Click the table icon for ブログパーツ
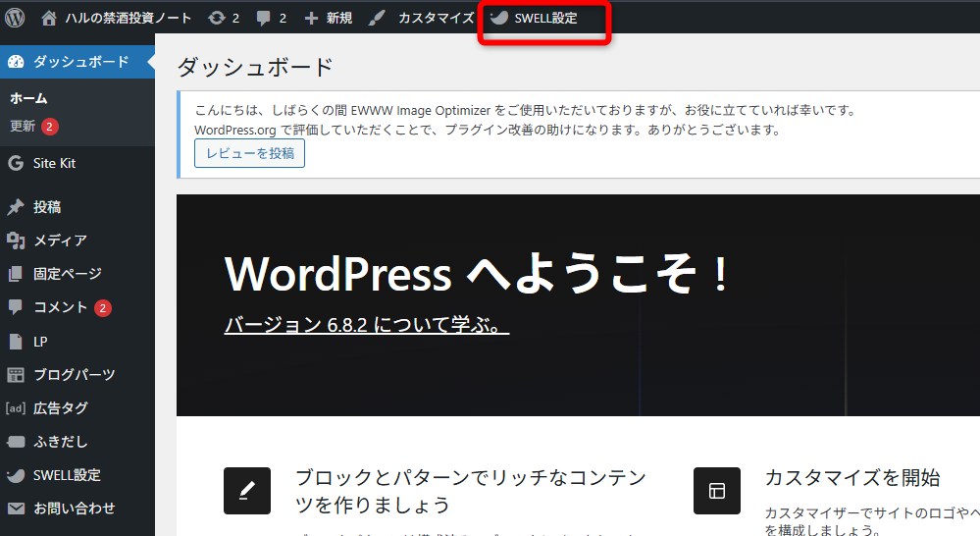980x536 pixels. 16,375
